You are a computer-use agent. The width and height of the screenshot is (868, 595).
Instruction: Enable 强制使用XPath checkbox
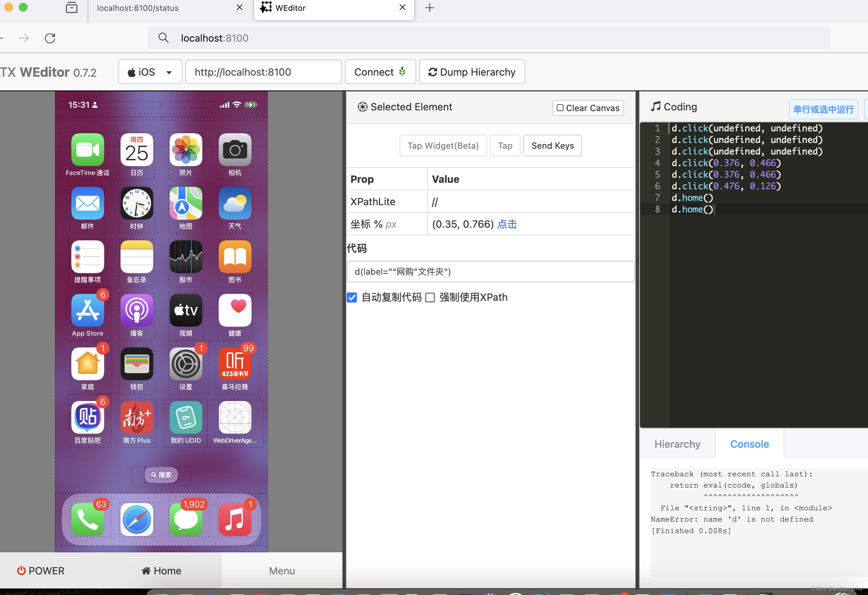[x=429, y=297]
